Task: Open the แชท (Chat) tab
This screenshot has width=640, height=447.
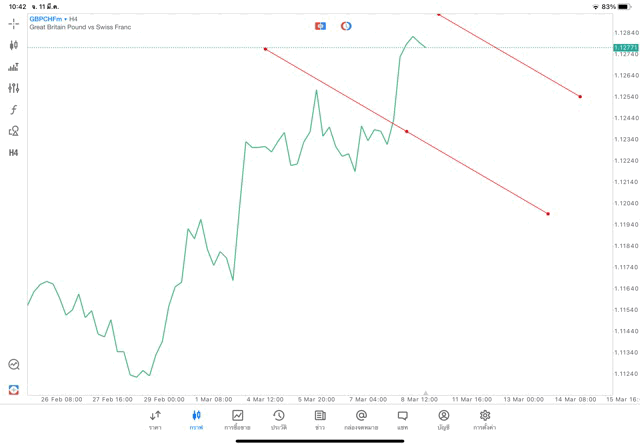Action: (x=402, y=420)
